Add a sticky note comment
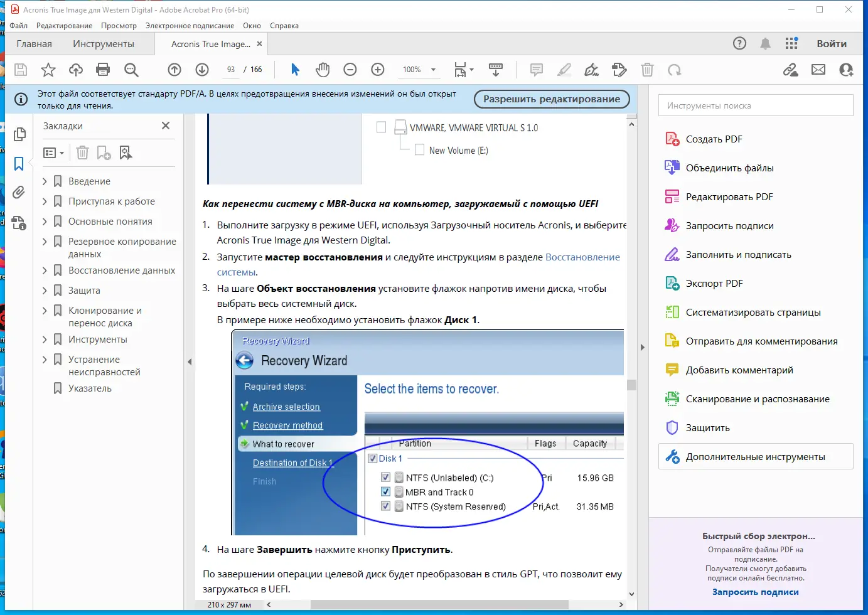 click(536, 70)
